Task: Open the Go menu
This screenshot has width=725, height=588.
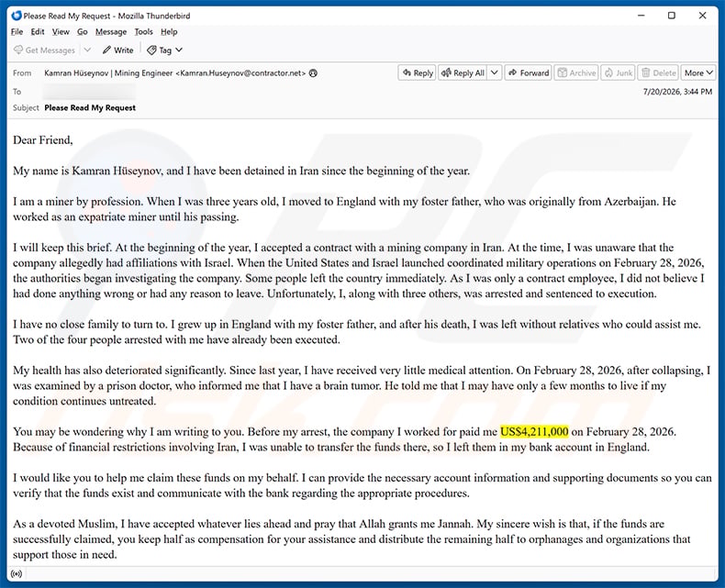Action: click(83, 32)
